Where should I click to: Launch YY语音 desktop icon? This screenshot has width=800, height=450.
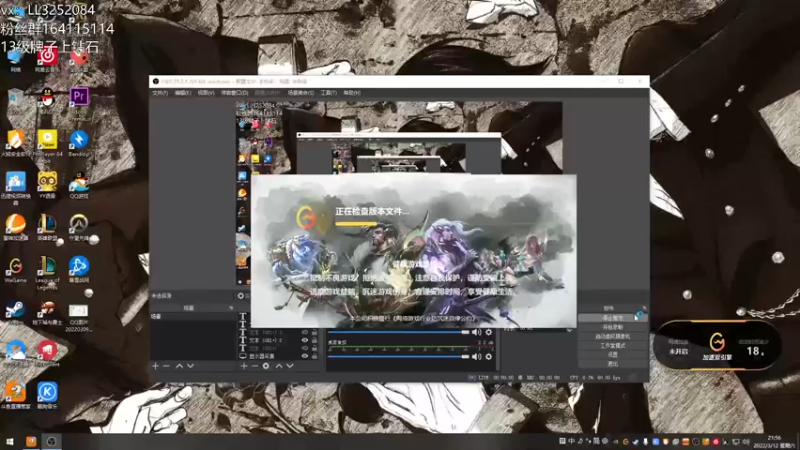coord(47,182)
